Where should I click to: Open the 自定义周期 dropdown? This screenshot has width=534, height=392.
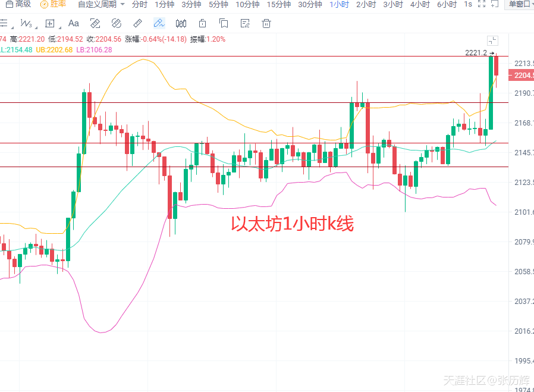point(101,5)
